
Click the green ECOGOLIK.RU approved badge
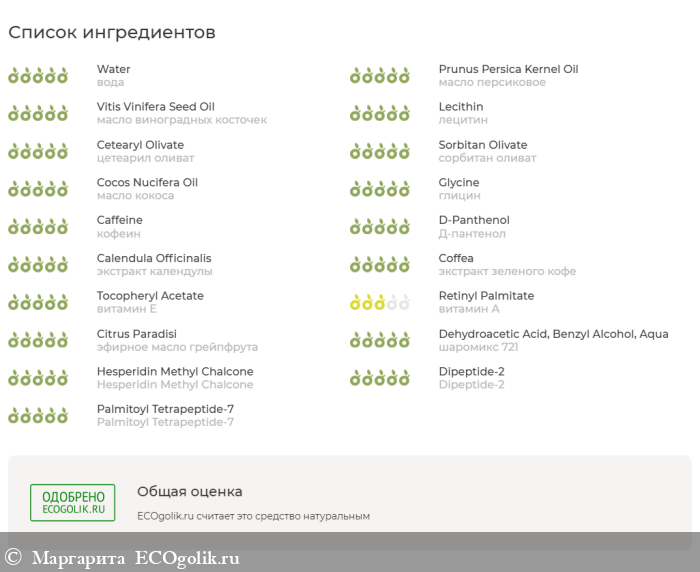coord(72,502)
